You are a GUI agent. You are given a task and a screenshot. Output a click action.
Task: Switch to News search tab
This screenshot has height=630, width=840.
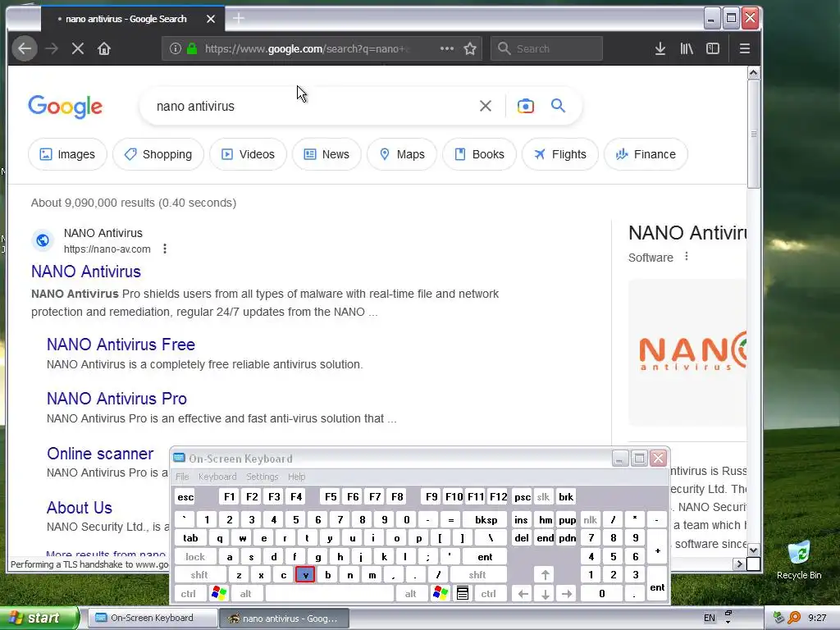click(x=326, y=154)
